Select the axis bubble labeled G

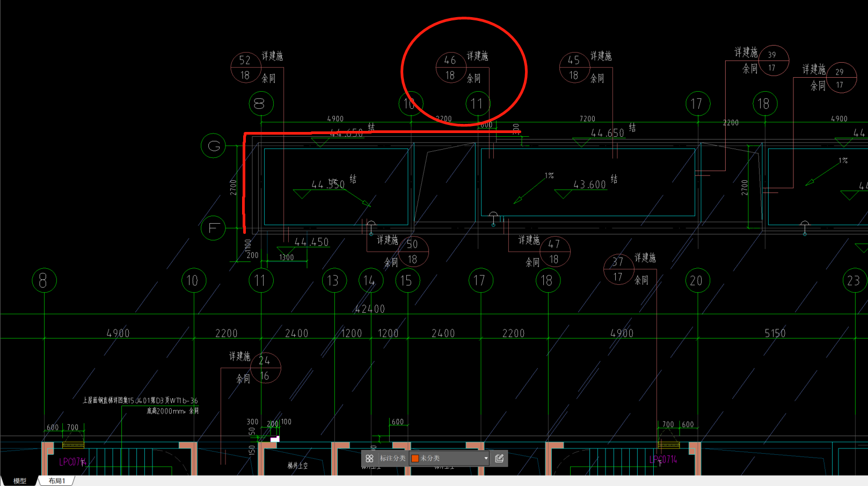(213, 146)
